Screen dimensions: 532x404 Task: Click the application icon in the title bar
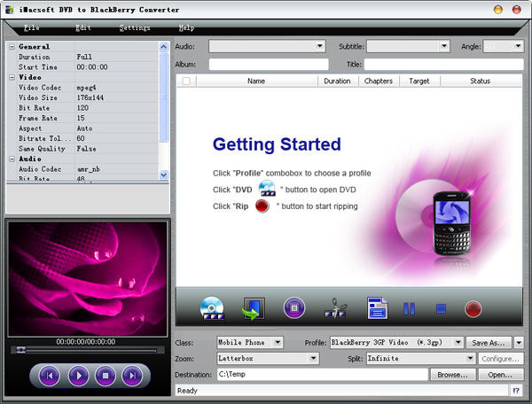10,10
